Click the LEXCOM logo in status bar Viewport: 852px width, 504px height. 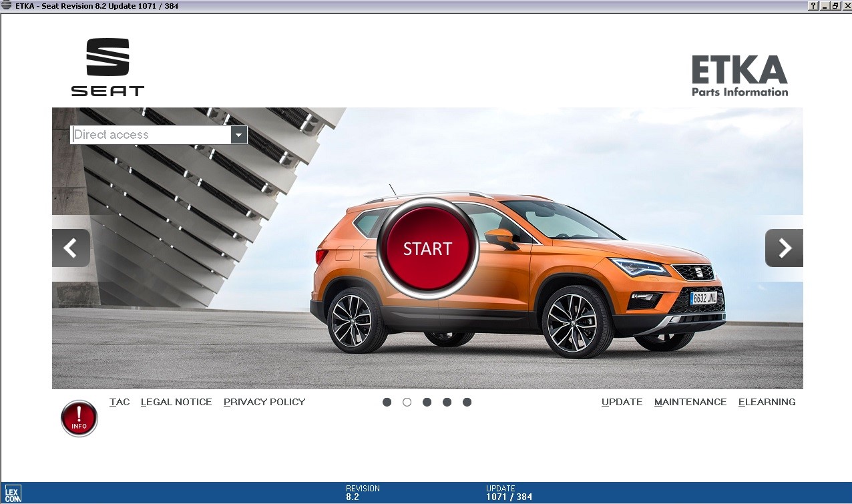[x=13, y=494]
